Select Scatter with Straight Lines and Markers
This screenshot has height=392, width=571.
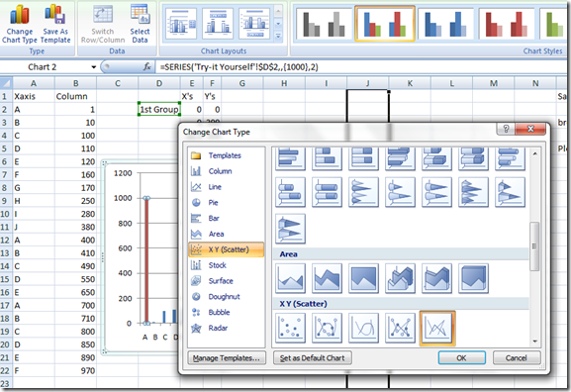[400, 328]
